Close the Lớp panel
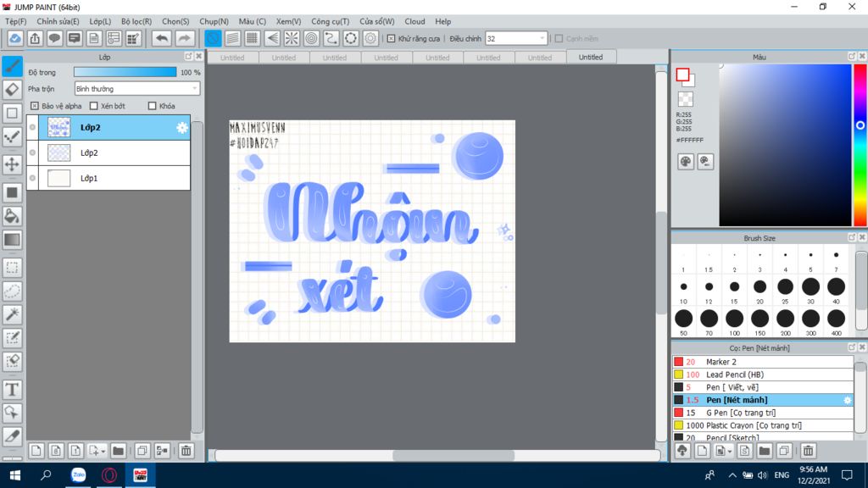Screen dimensions: 868x488 198,57
